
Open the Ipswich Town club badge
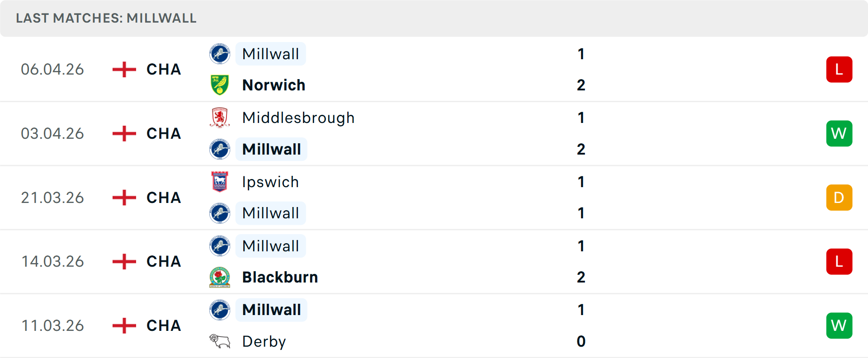[x=220, y=182]
